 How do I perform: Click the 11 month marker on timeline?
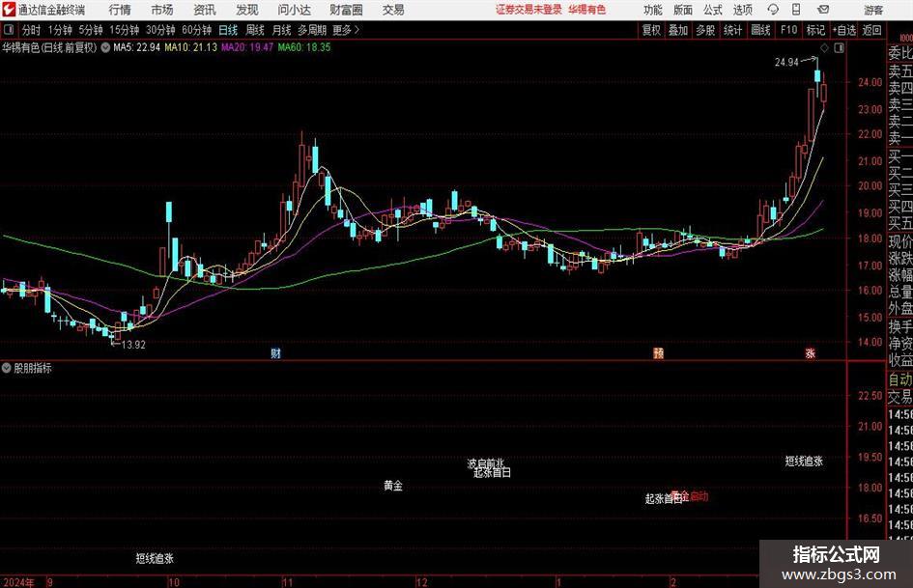tap(288, 581)
